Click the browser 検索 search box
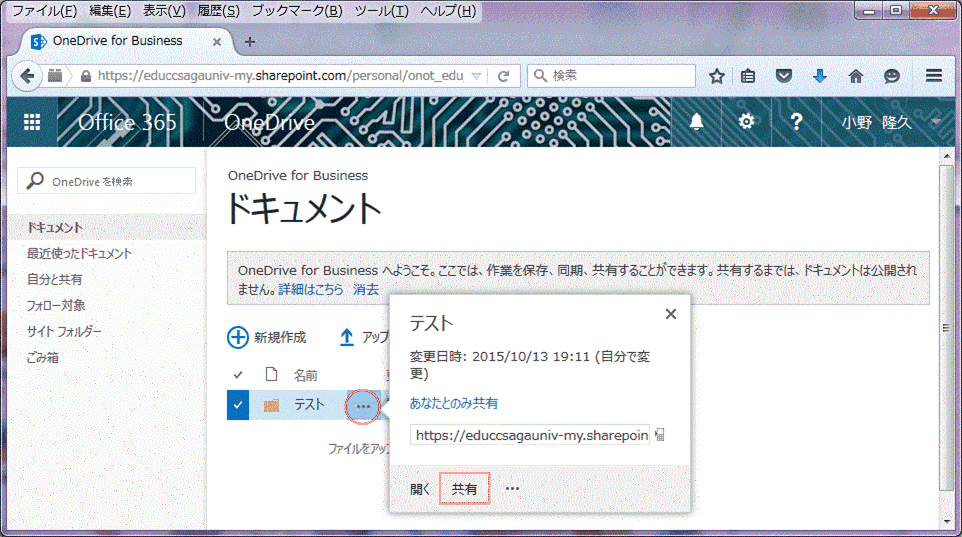Viewport: 962px width, 537px height. (611, 75)
